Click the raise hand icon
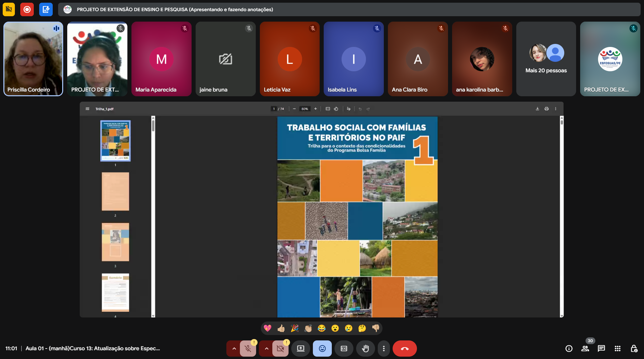The image size is (644, 359). pyautogui.click(x=365, y=349)
